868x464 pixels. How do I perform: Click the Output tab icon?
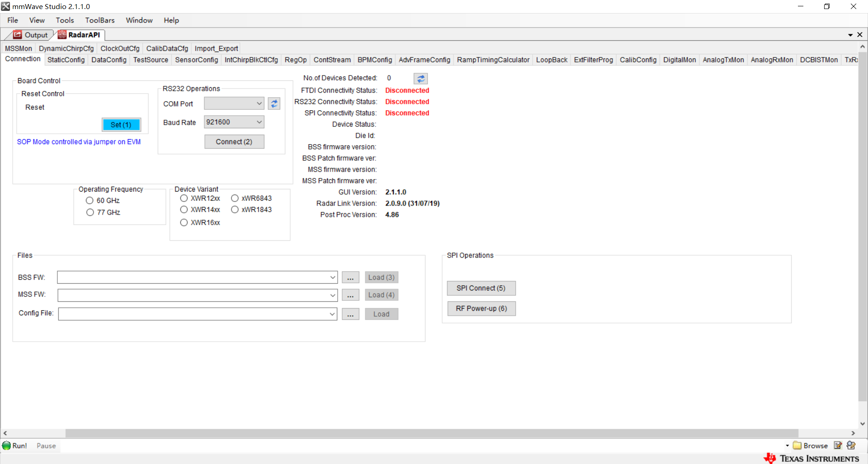(x=18, y=35)
